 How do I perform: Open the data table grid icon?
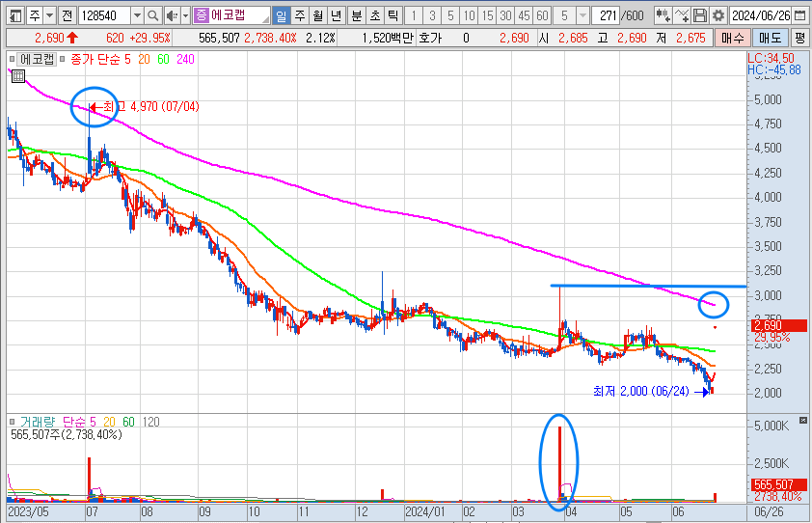[x=18, y=77]
